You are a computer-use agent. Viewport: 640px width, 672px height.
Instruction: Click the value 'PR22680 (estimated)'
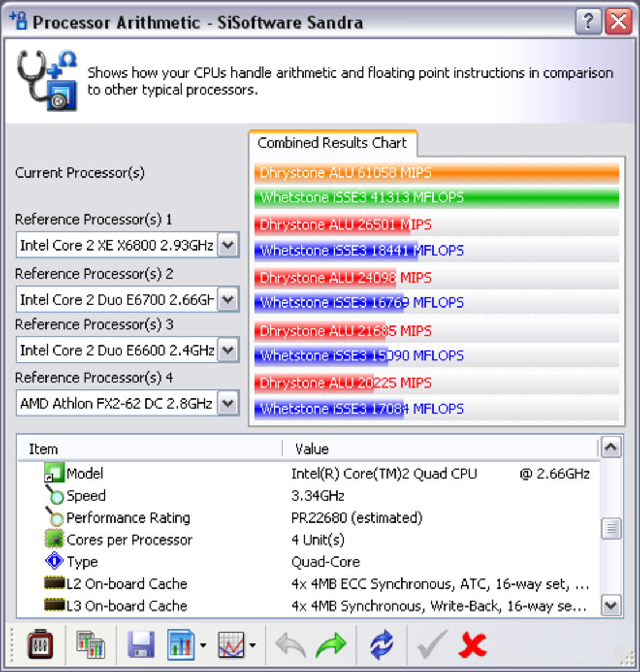click(357, 518)
